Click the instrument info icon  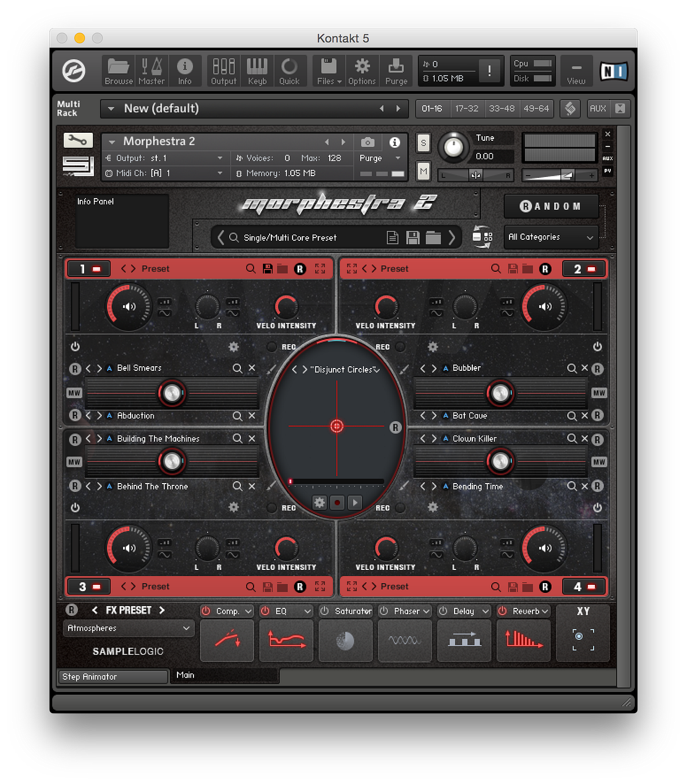(394, 142)
